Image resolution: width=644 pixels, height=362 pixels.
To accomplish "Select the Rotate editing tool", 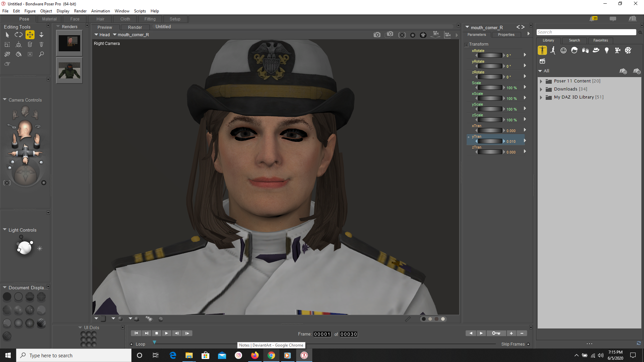I will pyautogui.click(x=18, y=35).
